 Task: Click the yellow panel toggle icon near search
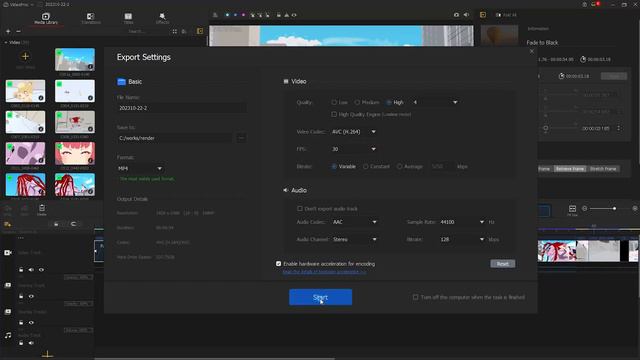coord(200,31)
